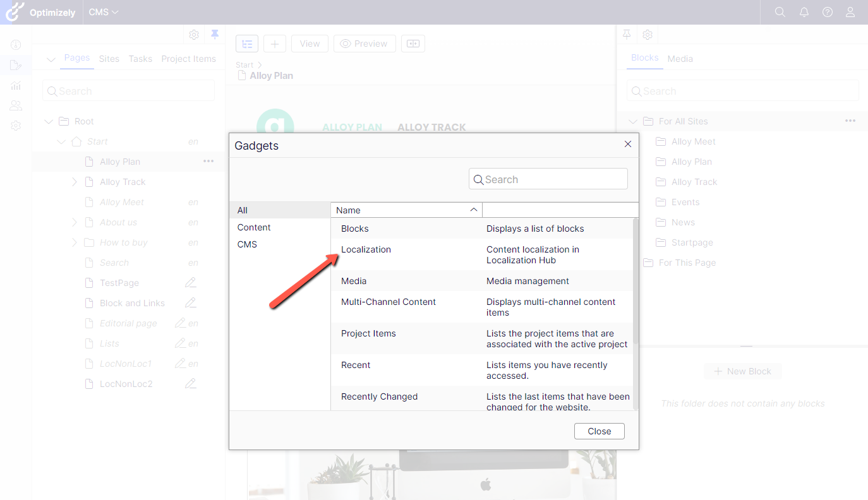Screen dimensions: 868x500
Task: Switch to the Sites tab
Action: [109, 59]
